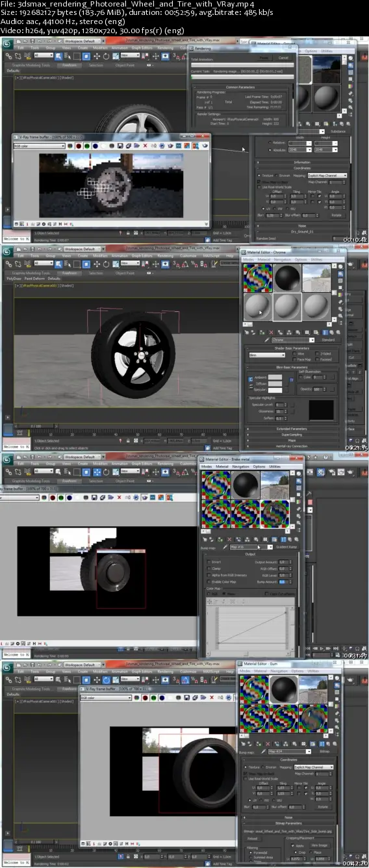
Task: Click the eyedropper in Gum Material Editor
Action: 263,752
